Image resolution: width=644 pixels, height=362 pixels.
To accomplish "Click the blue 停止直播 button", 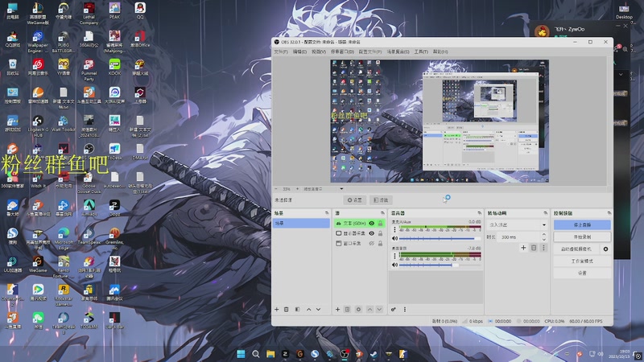I will [x=582, y=225].
